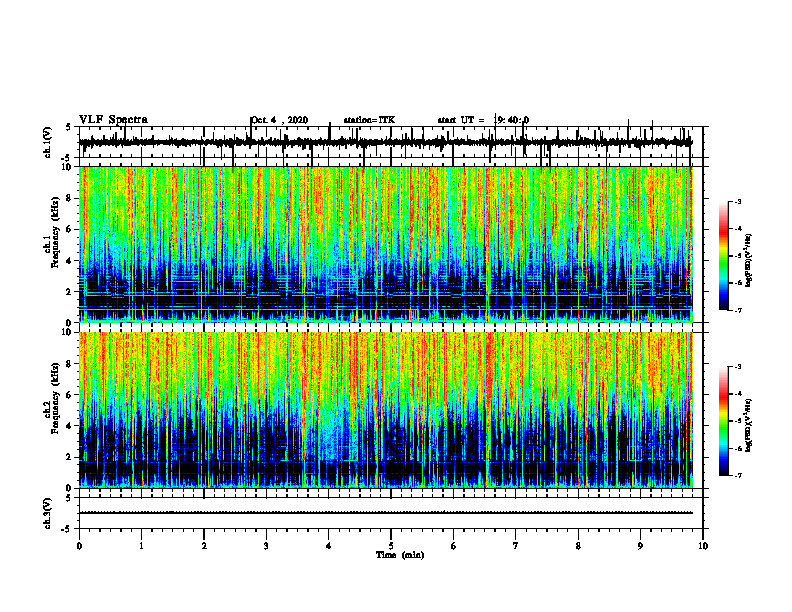Image resolution: width=792 pixels, height=612 pixels.
Task: Click the "-4" tick on ch.2 color bar
Action: (x=738, y=394)
